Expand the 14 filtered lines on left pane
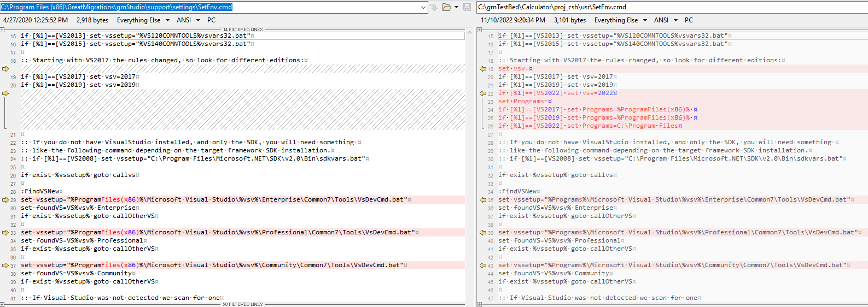868x307 pixels. pos(3,29)
